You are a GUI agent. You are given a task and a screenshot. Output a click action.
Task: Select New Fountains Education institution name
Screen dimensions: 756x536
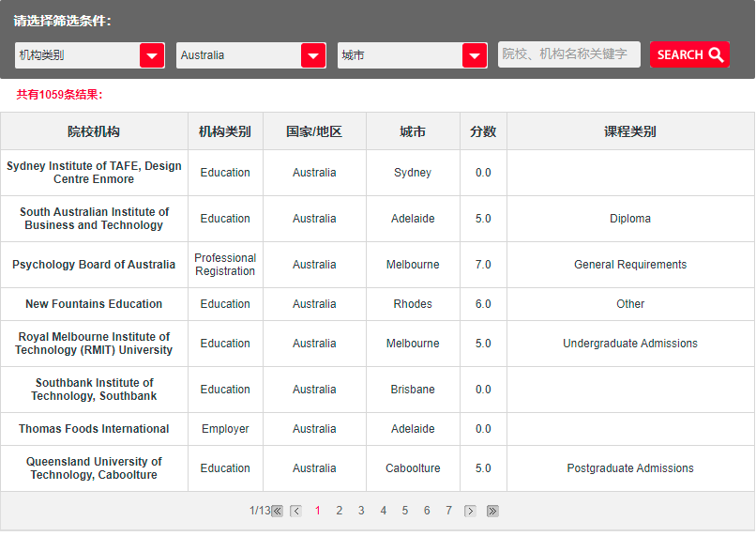point(94,304)
